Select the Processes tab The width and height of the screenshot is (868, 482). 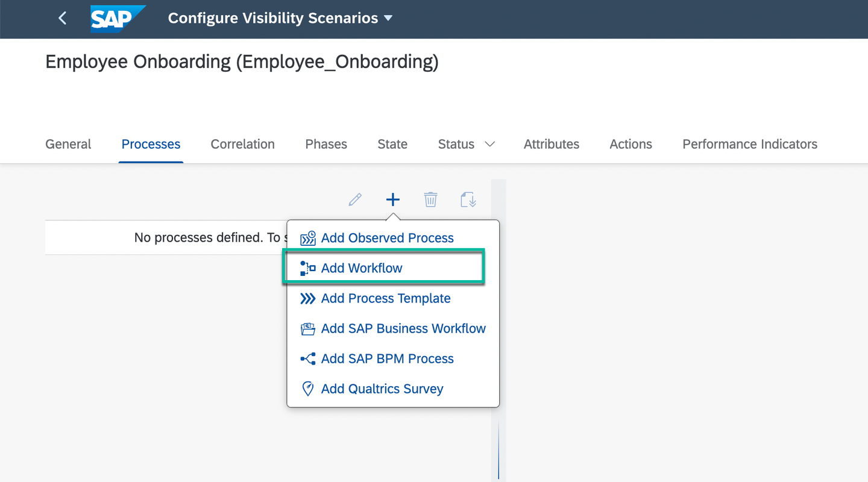(151, 144)
